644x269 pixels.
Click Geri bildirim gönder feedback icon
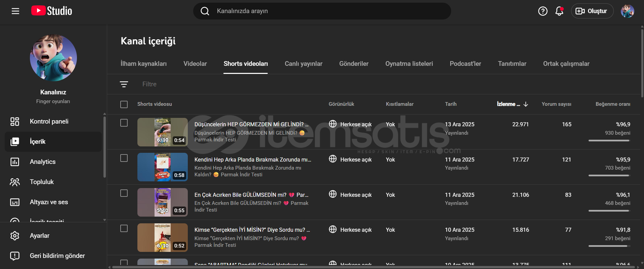15,256
